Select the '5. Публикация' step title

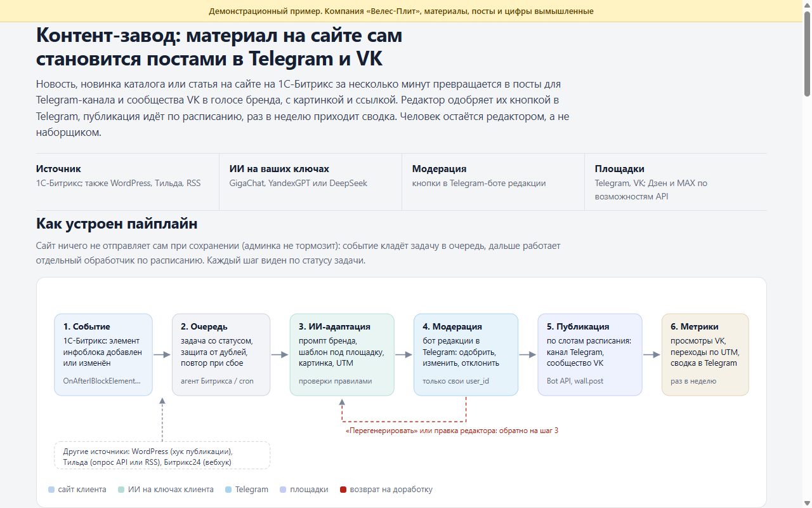(578, 326)
